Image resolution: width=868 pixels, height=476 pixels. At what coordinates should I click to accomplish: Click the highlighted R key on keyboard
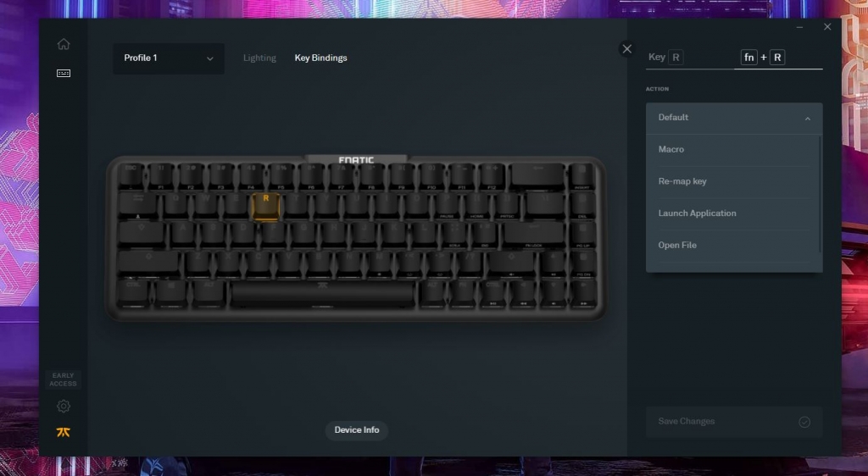coord(265,206)
